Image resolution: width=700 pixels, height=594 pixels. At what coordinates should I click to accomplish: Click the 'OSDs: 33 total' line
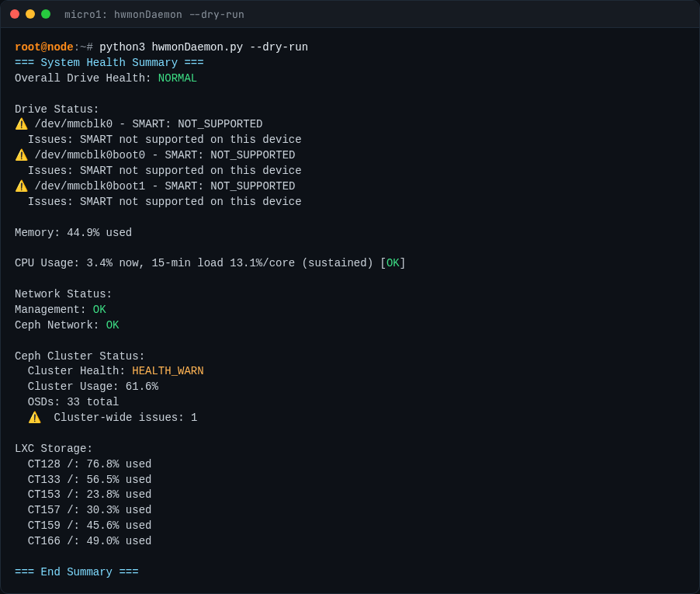[x=73, y=402]
